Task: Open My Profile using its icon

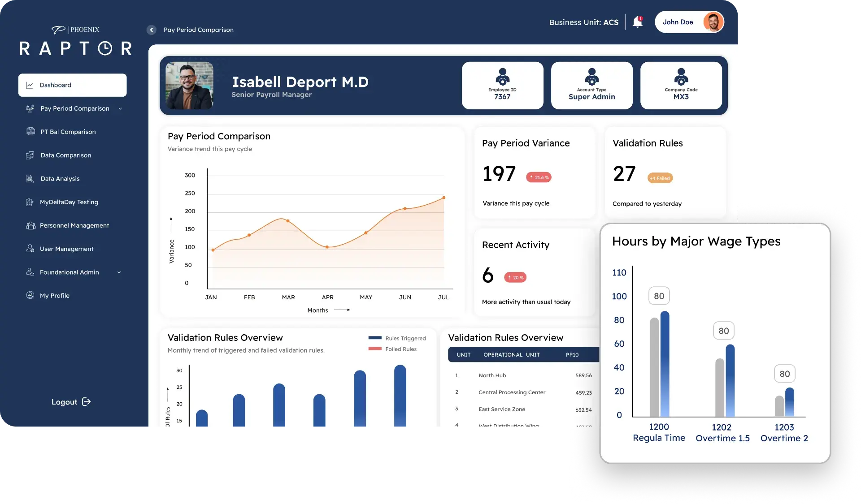Action: [30, 295]
